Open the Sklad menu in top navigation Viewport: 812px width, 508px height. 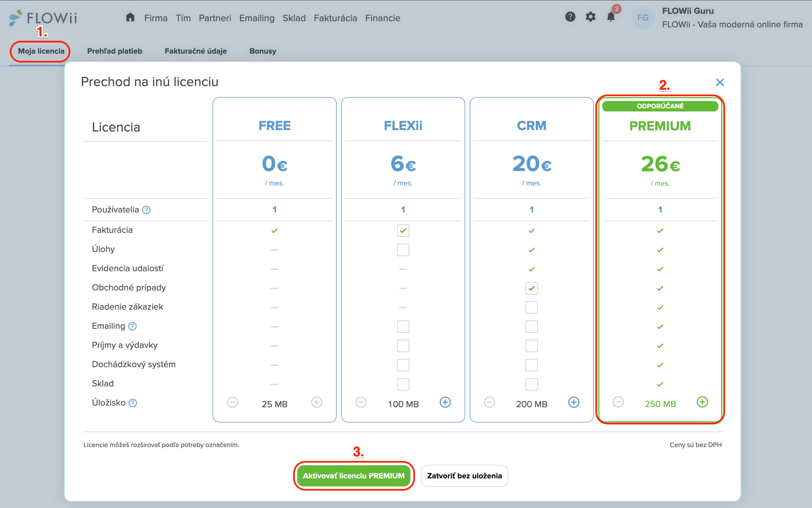(294, 18)
